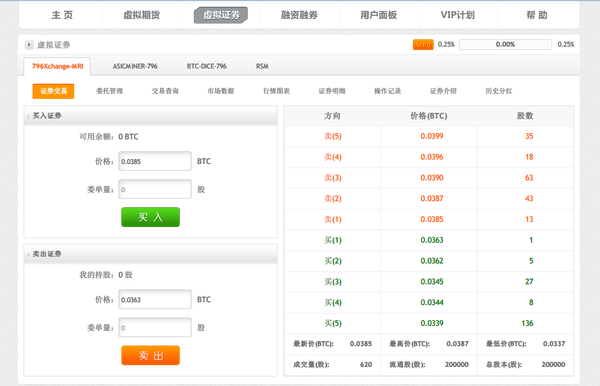Focus buy 委单量 quantity field

(155, 189)
